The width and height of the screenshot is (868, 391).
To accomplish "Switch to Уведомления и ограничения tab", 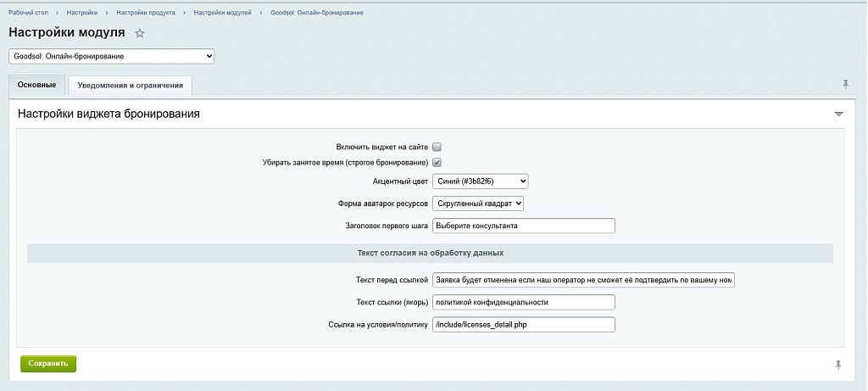I will 130,86.
